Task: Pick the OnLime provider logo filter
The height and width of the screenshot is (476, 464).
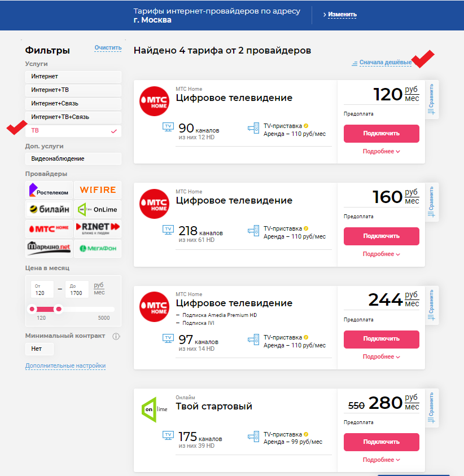Action: pos(98,209)
